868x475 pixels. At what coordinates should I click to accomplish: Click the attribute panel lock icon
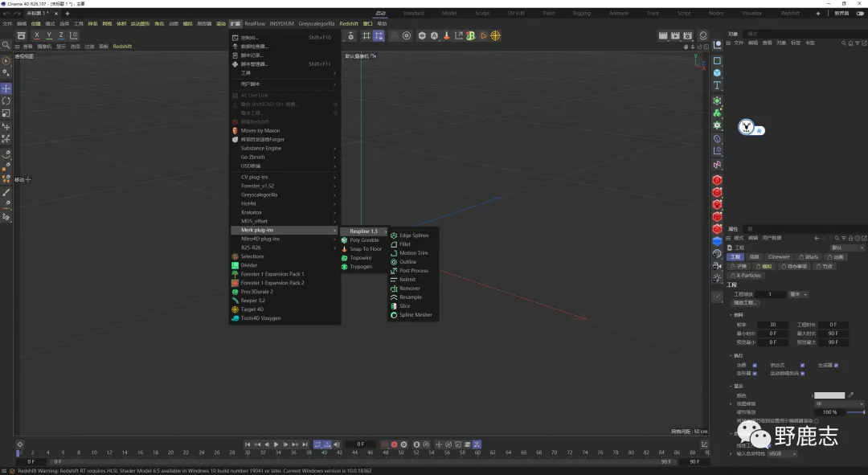tap(851, 238)
